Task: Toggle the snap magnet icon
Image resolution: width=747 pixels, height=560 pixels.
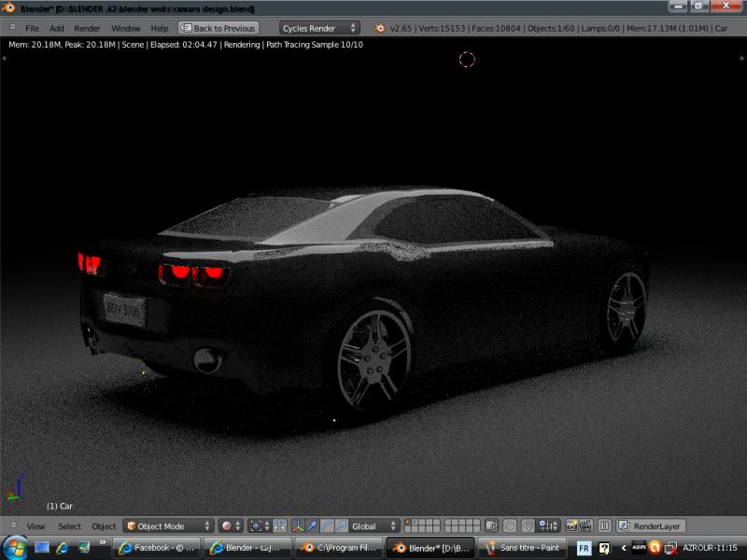Action: pos(528,525)
